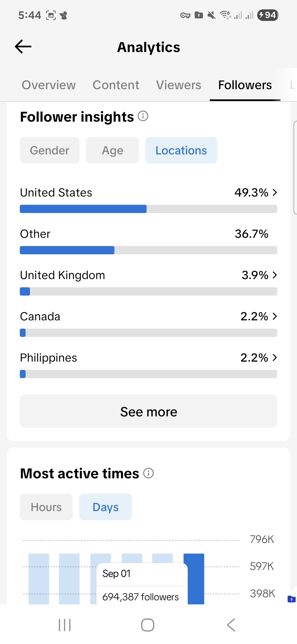
Task: Switch active times to Hours
Action: point(46,507)
